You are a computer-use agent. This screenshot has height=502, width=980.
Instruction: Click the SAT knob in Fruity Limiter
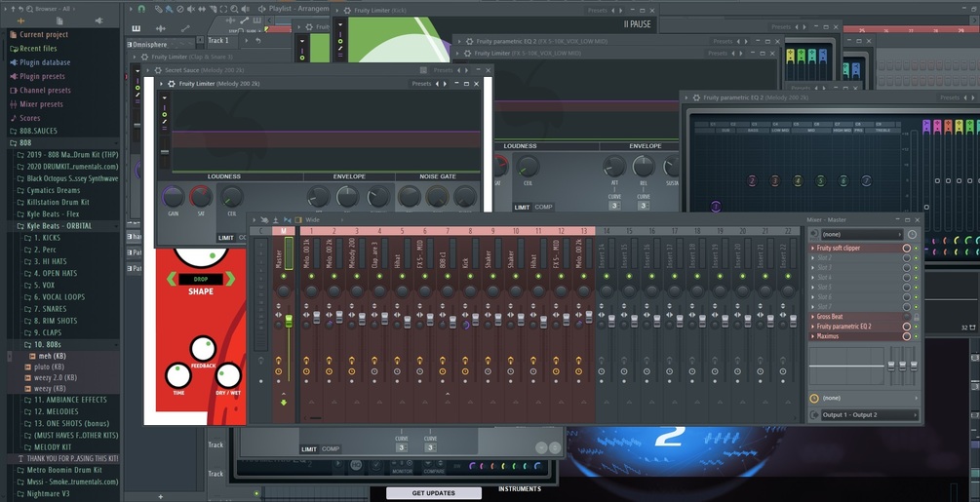(201, 197)
